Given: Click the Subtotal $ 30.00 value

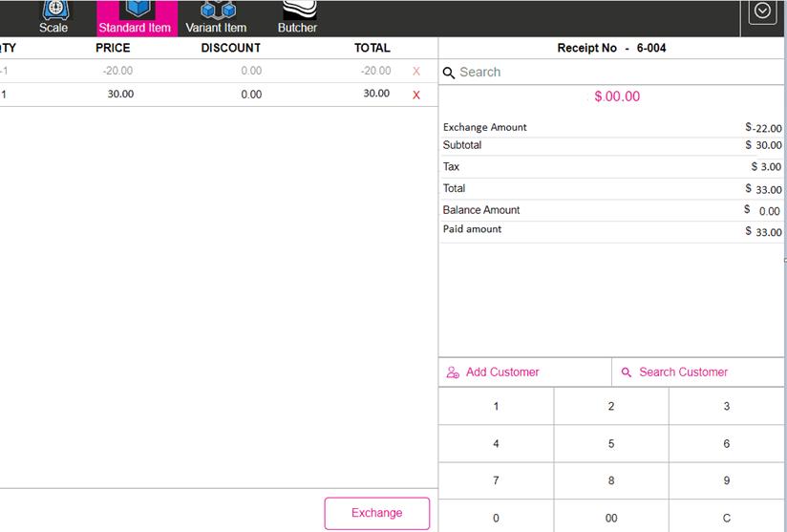Looking at the screenshot, I should click(x=763, y=145).
